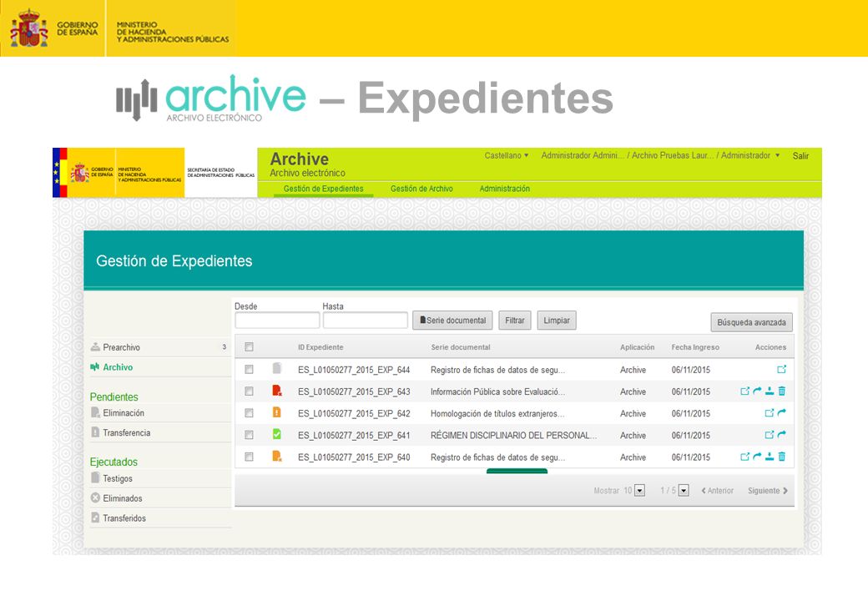Screen dimensions: 868x601
Task: Open the Administrador user profile dropdown
Action: [x=660, y=155]
